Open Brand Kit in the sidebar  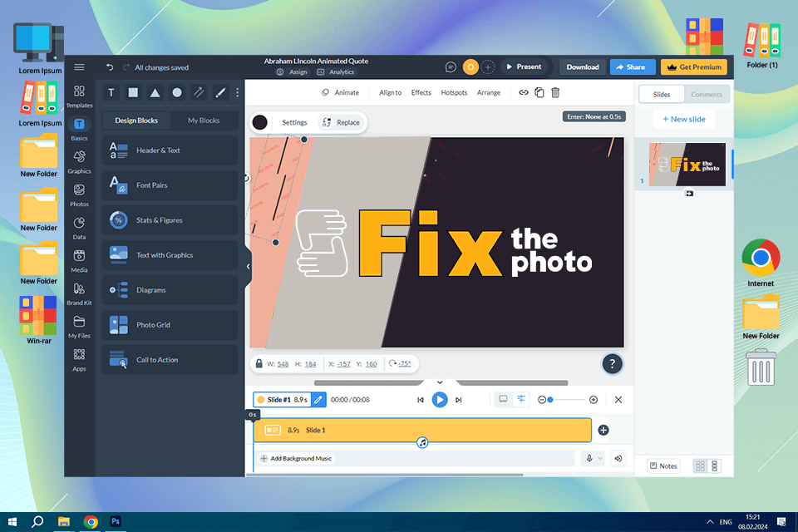[x=79, y=293]
